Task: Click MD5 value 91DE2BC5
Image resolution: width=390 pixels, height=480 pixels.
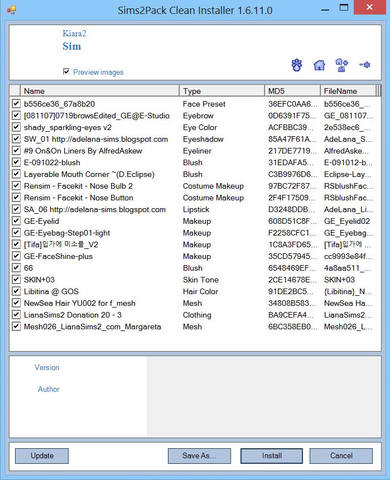Action: [x=291, y=291]
